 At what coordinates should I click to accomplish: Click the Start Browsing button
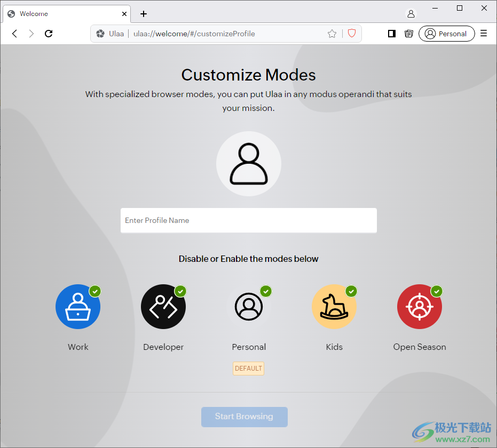tap(244, 417)
